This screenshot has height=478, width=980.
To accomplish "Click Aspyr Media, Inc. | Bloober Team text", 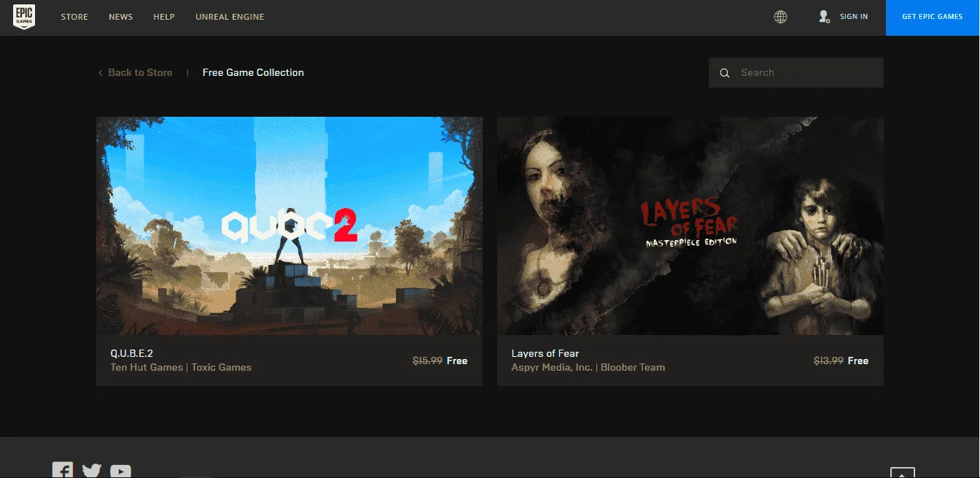I will (588, 367).
